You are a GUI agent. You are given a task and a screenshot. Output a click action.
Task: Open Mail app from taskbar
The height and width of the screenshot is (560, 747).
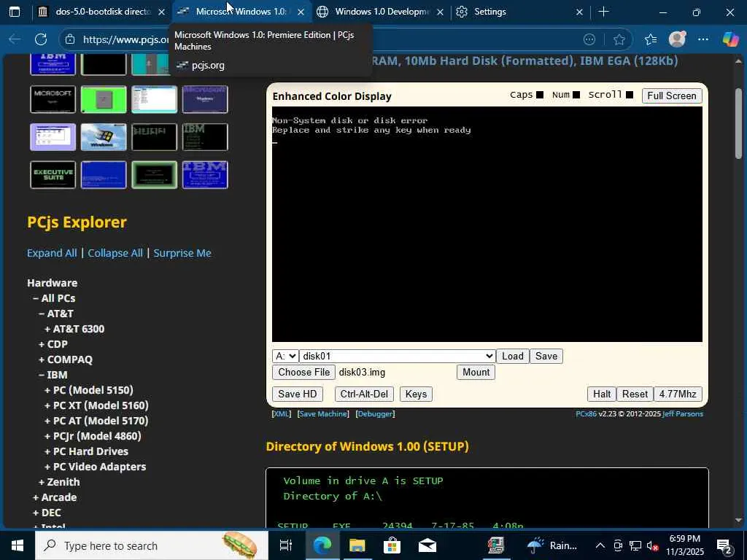tap(427, 545)
